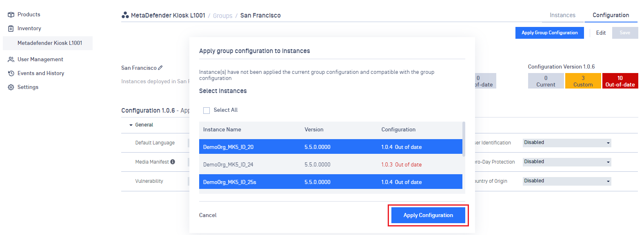The width and height of the screenshot is (644, 235).
Task: Open Products in the sidebar
Action: click(x=29, y=15)
